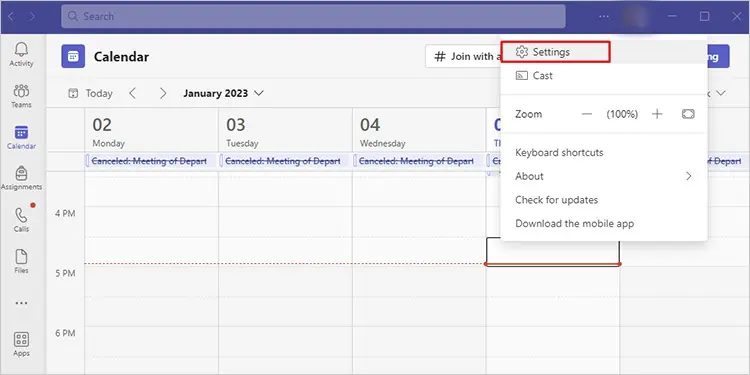Open the Teams section
Image resolution: width=750 pixels, height=375 pixels.
pos(22,96)
